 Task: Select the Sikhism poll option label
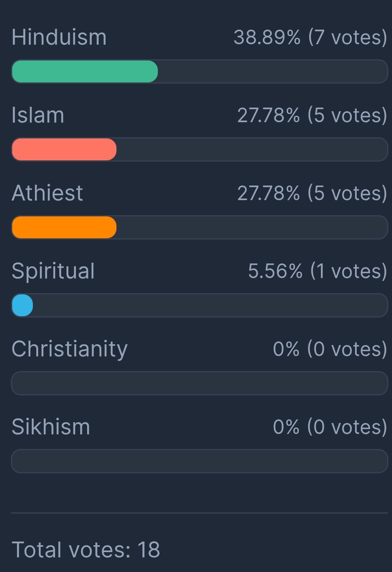(x=51, y=427)
